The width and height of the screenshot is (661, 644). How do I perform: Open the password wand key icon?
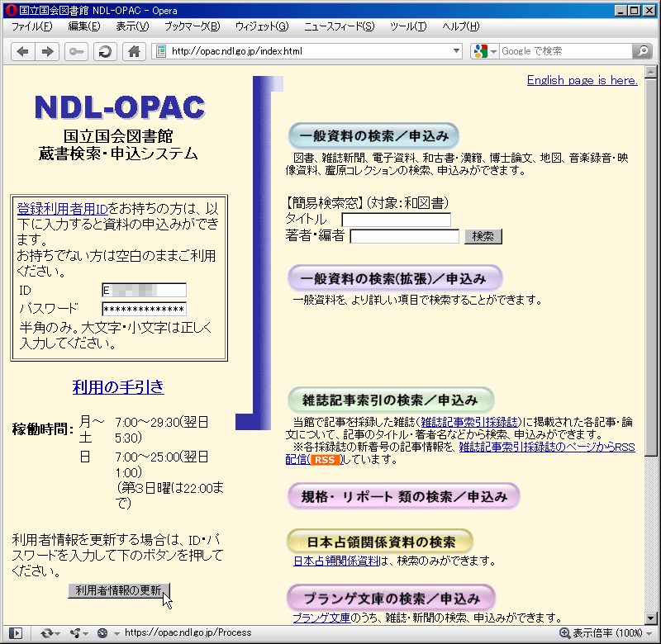click(76, 51)
